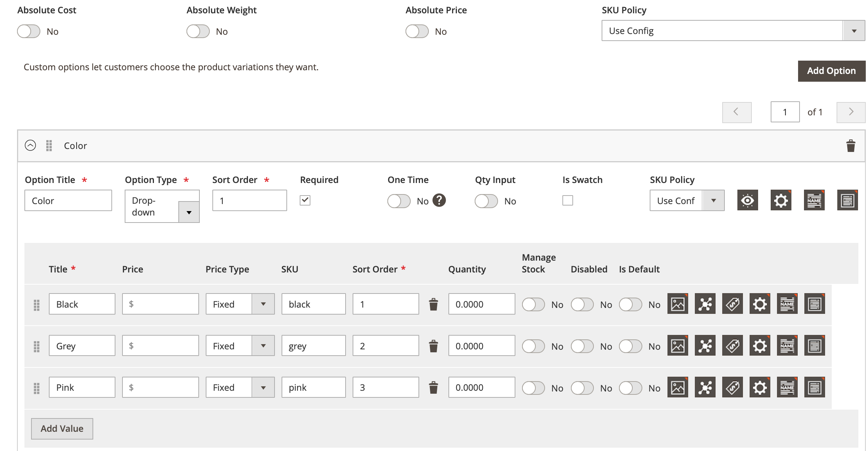Go to previous options page
868x451 pixels.
(737, 112)
